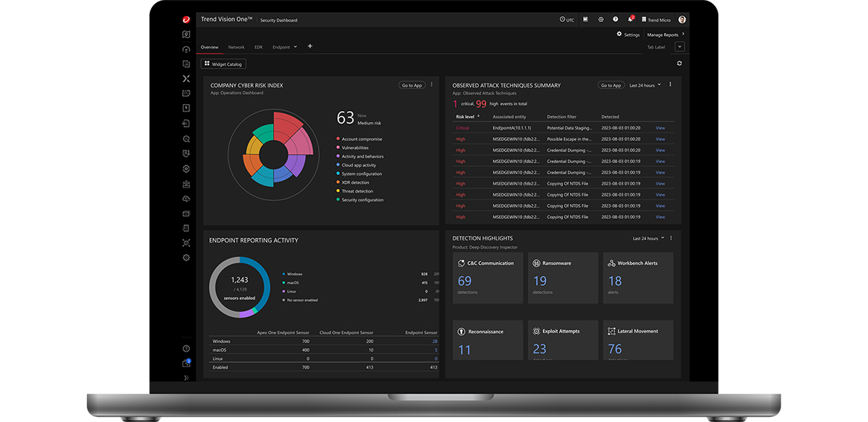Screen dimensions: 868x422
Task: Open Windows Endpoint Sensor value 28
Action: (x=435, y=341)
